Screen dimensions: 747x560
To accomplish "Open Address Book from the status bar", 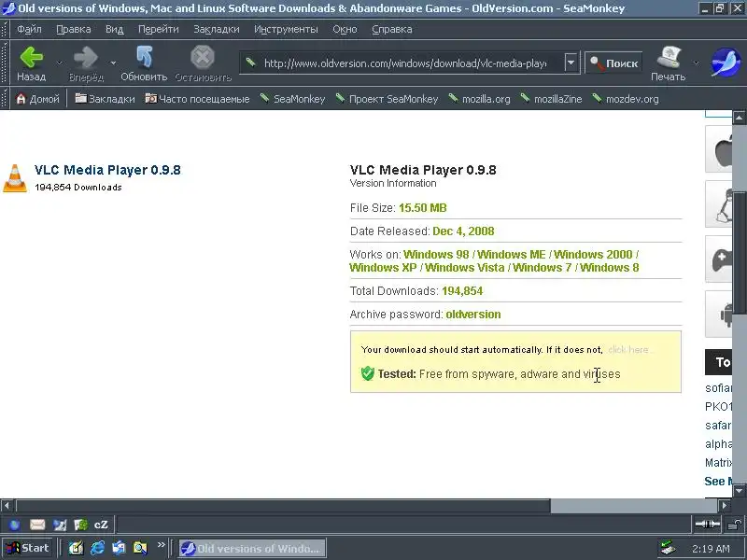I will pyautogui.click(x=80, y=525).
